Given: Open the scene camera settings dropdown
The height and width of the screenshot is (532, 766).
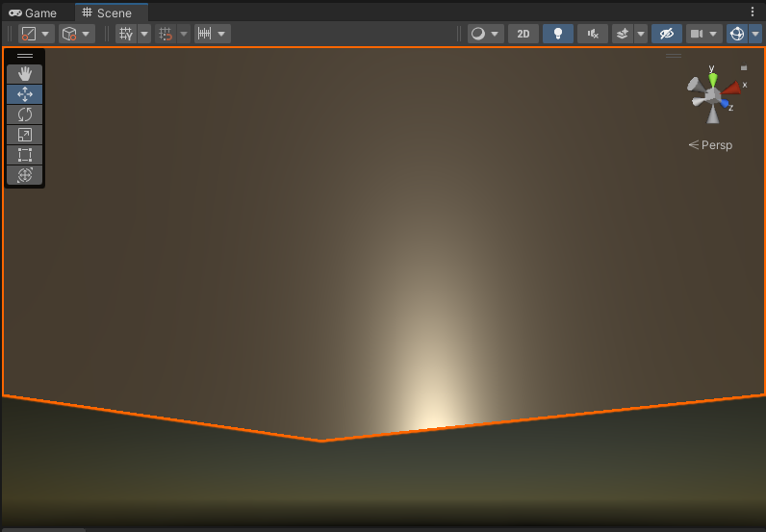Looking at the screenshot, I should coord(703,34).
